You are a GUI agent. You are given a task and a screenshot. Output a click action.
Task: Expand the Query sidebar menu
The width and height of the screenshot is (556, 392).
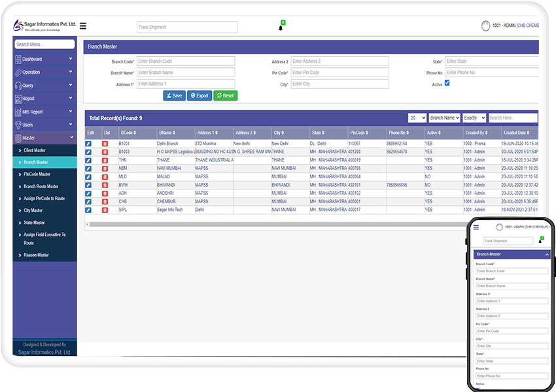[x=44, y=85]
